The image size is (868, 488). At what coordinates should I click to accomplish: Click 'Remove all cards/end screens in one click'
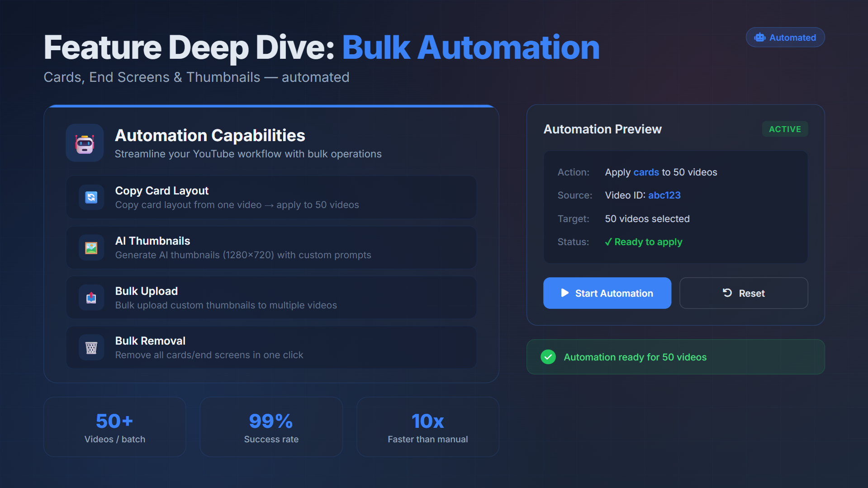pyautogui.click(x=209, y=355)
